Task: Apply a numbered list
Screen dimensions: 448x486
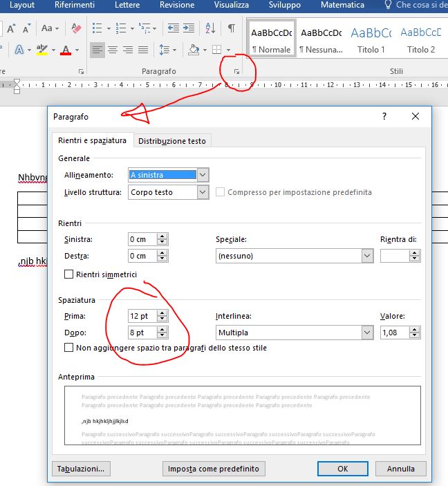Action: (121, 28)
